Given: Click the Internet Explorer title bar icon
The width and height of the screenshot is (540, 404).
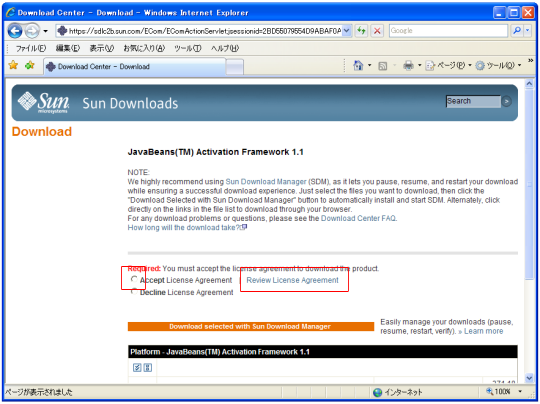Looking at the screenshot, I should pos(10,13).
